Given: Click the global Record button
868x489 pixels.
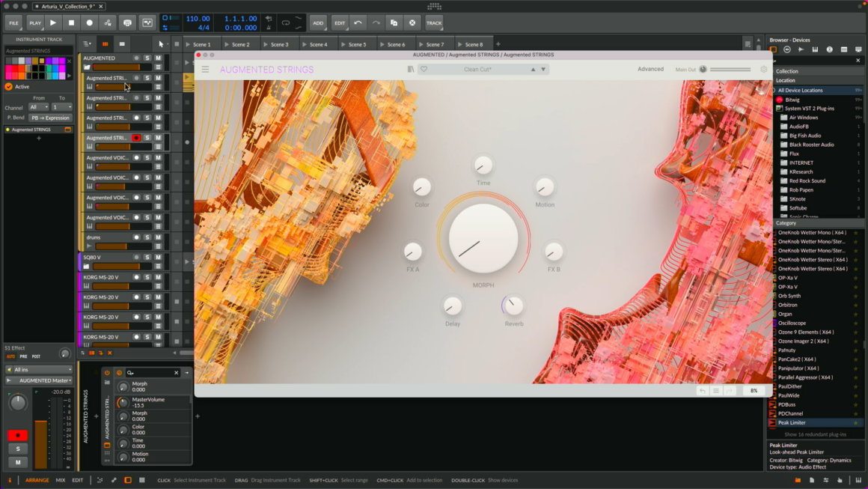Looking at the screenshot, I should (90, 23).
